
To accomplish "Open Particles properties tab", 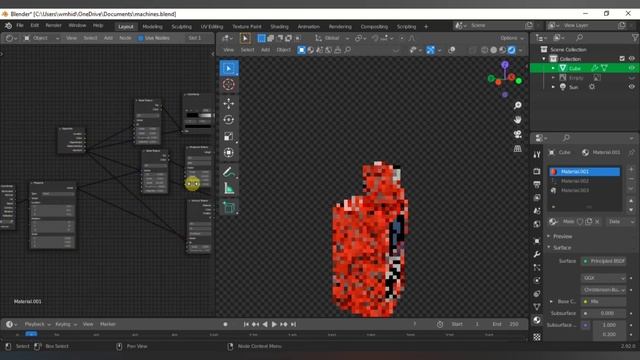I will coord(537,267).
